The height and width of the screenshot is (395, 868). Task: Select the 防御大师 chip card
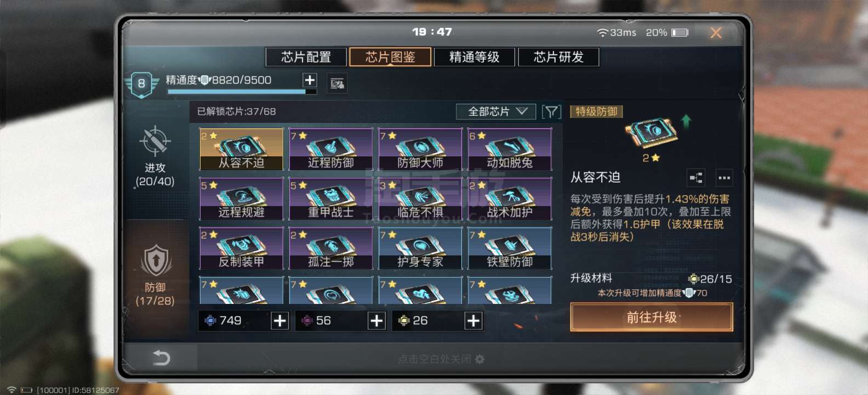click(x=420, y=149)
